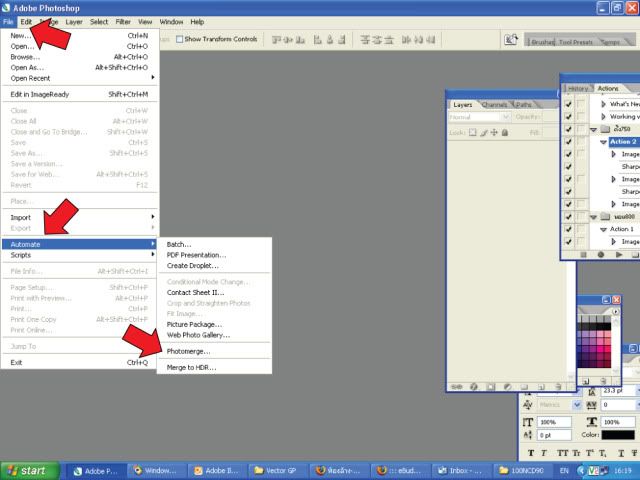Viewport: 640px width, 480px height.
Task: Collapse Action 1 disclosure triangle
Action: click(603, 229)
